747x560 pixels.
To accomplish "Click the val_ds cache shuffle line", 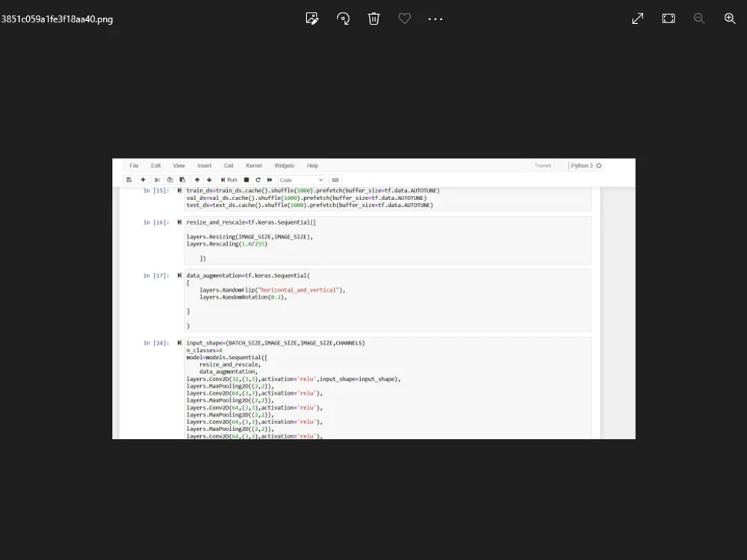I will (307, 198).
